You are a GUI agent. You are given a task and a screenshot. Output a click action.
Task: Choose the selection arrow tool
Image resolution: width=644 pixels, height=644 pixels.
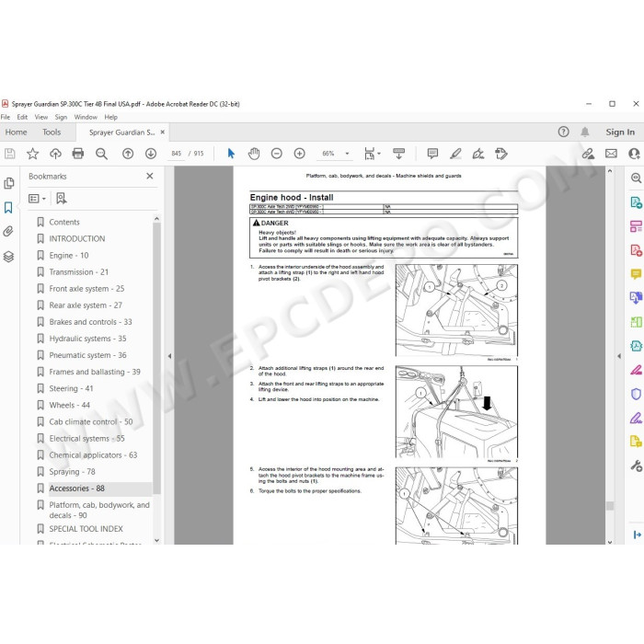(231, 154)
